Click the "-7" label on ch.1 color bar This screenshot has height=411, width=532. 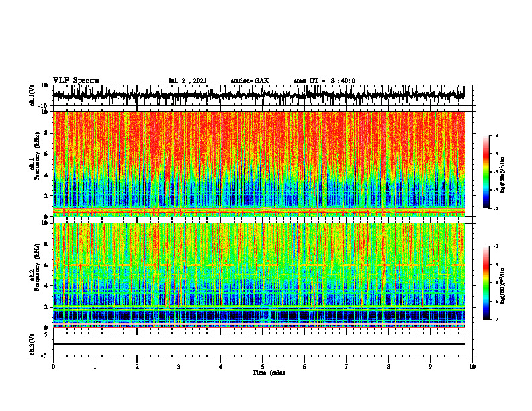tap(495, 208)
